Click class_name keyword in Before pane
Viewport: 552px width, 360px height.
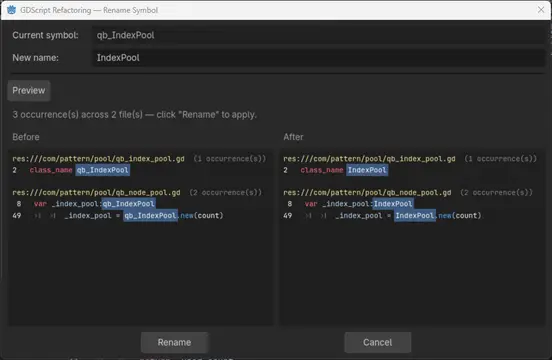(51, 170)
